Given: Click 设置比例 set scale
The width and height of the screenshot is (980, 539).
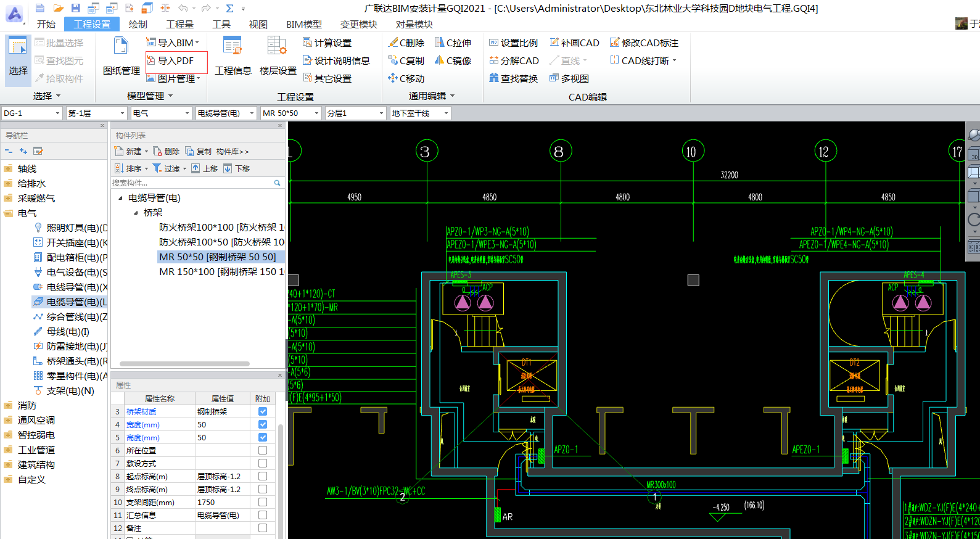Looking at the screenshot, I should [514, 43].
